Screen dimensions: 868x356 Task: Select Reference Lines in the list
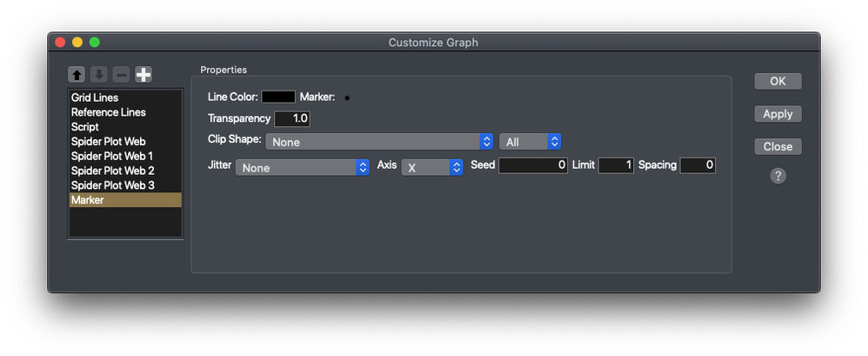[108, 112]
